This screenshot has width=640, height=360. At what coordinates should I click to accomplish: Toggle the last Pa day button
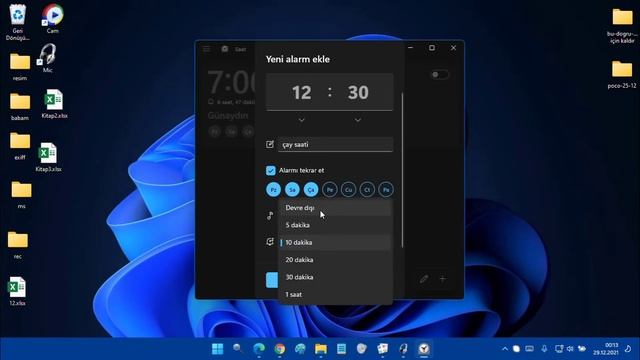[386, 189]
